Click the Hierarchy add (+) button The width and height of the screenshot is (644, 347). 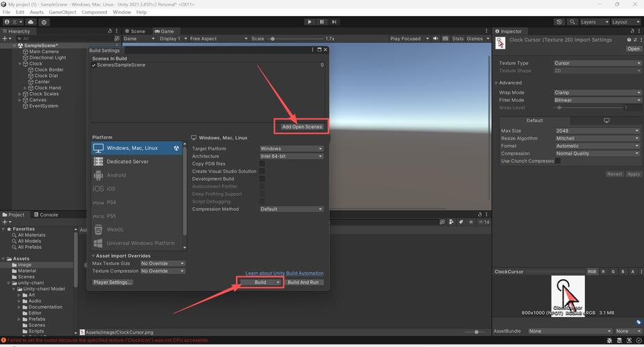click(6, 38)
